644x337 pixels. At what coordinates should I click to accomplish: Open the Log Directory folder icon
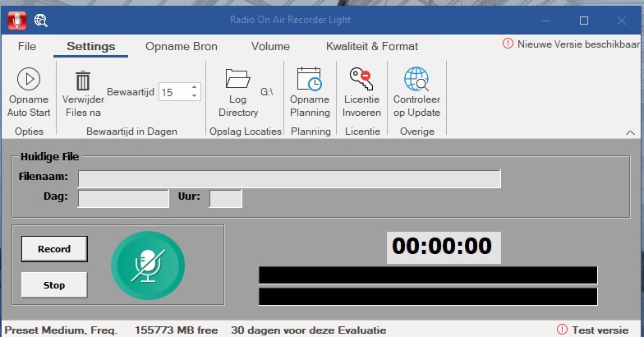[238, 79]
